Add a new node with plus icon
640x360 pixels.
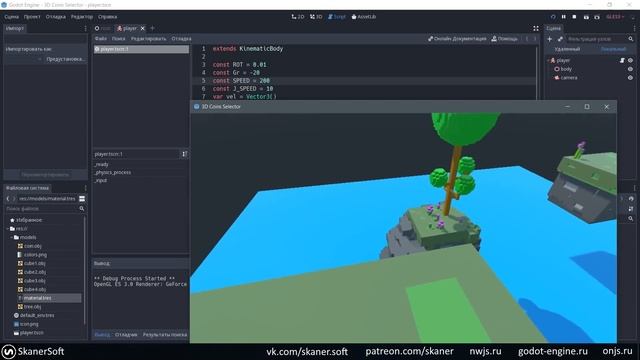click(549, 39)
